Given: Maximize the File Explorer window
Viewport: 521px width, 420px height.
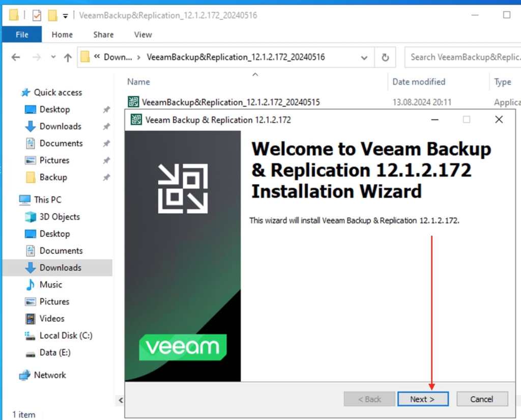Looking at the screenshot, I should click(x=507, y=15).
